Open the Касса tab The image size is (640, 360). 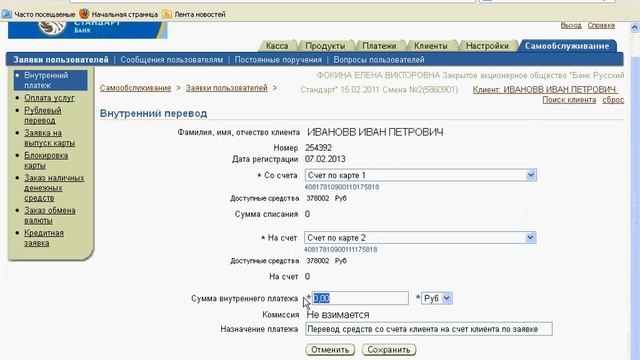[277, 46]
